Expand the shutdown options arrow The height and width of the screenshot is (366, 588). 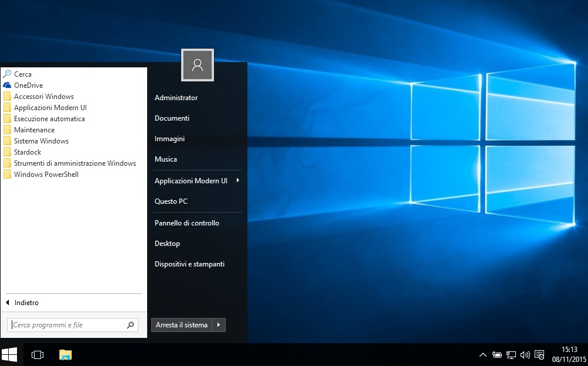pyautogui.click(x=219, y=325)
